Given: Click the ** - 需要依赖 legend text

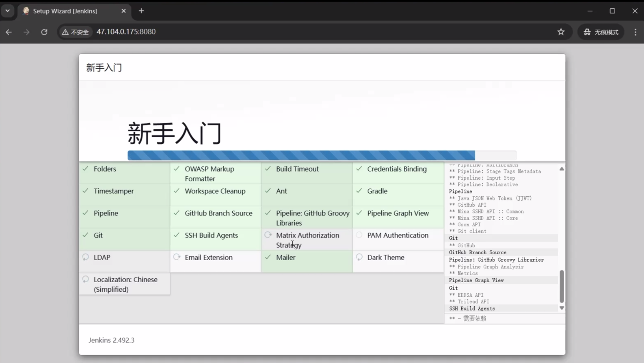Looking at the screenshot, I should pyautogui.click(x=467, y=318).
